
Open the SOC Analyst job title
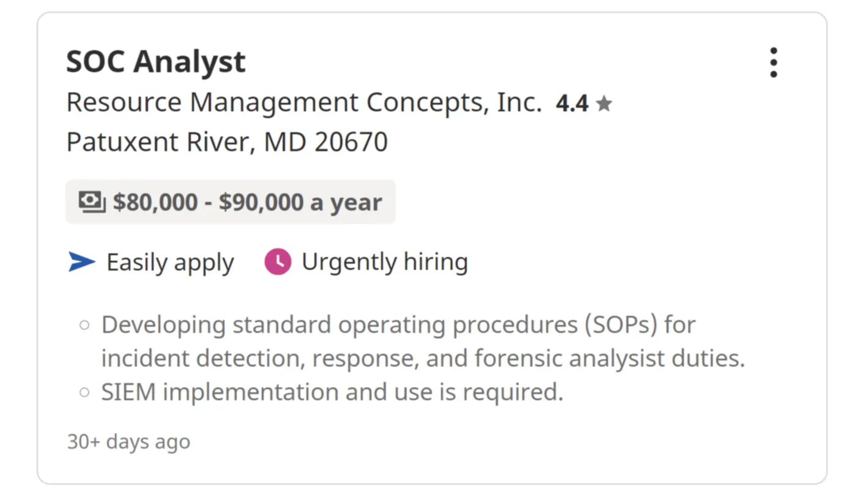pos(156,62)
